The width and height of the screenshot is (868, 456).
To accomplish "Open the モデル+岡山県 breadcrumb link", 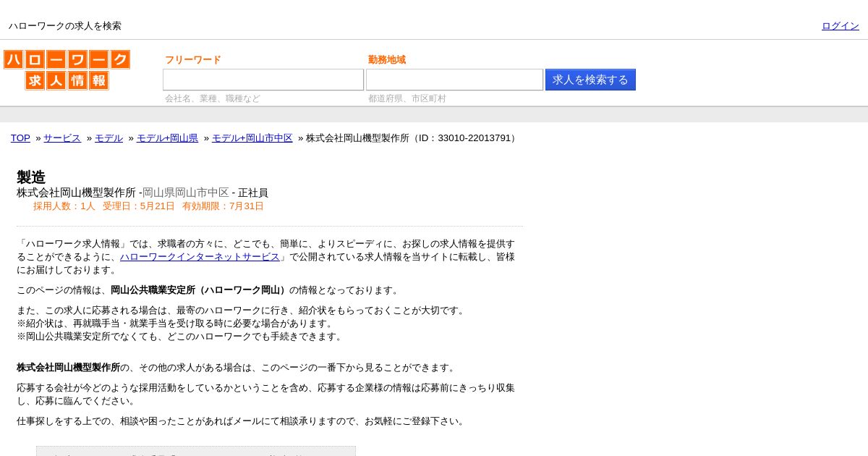I will [x=167, y=138].
